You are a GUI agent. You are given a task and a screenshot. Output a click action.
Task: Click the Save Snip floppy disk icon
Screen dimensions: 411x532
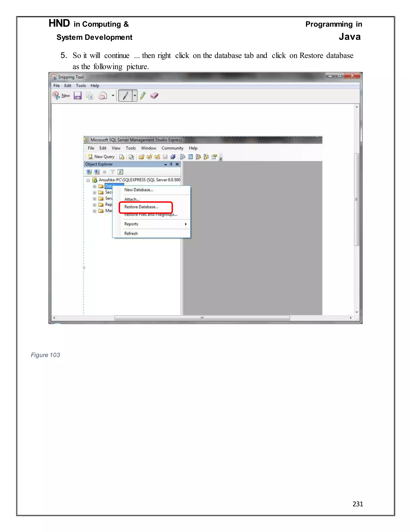tap(77, 96)
